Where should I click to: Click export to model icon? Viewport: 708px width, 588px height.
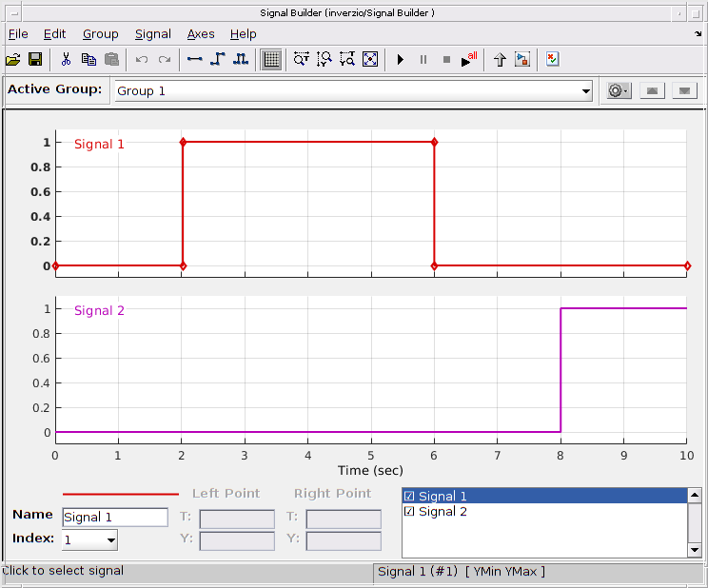(522, 60)
